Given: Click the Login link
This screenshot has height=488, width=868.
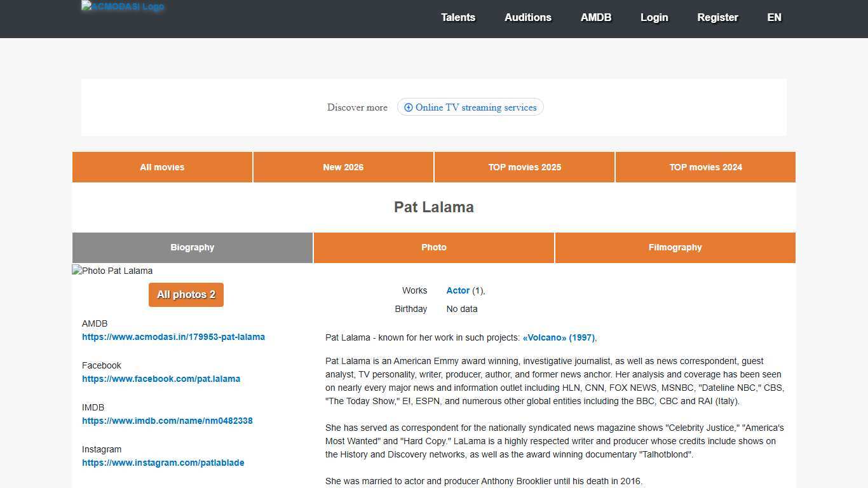Looking at the screenshot, I should tap(654, 18).
